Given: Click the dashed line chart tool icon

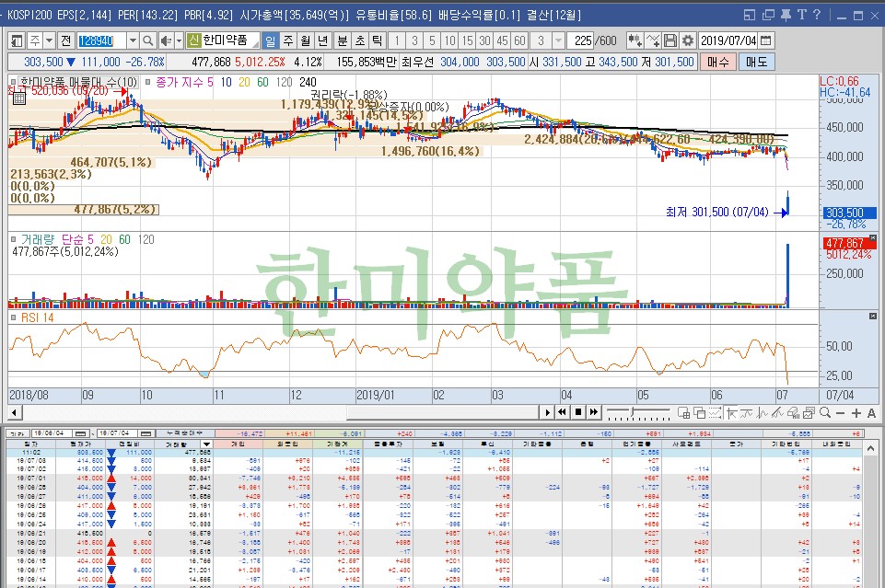Looking at the screenshot, I should pyautogui.click(x=716, y=412).
